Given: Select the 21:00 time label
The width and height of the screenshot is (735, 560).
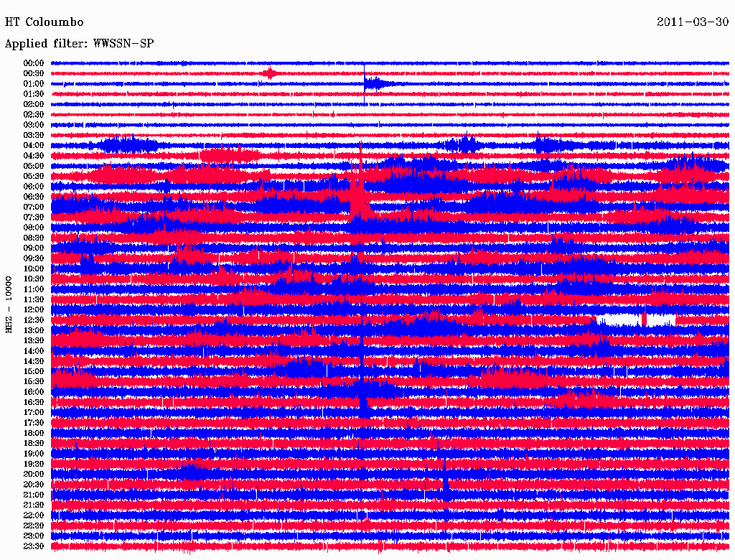Looking at the screenshot, I should click(33, 495).
